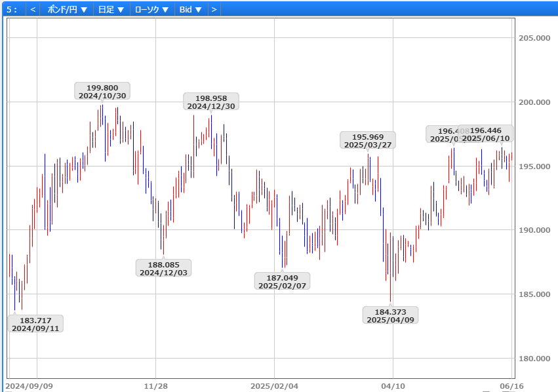Open the Bid price type dropdown
Screen dimensions: 558x392
click(x=190, y=10)
